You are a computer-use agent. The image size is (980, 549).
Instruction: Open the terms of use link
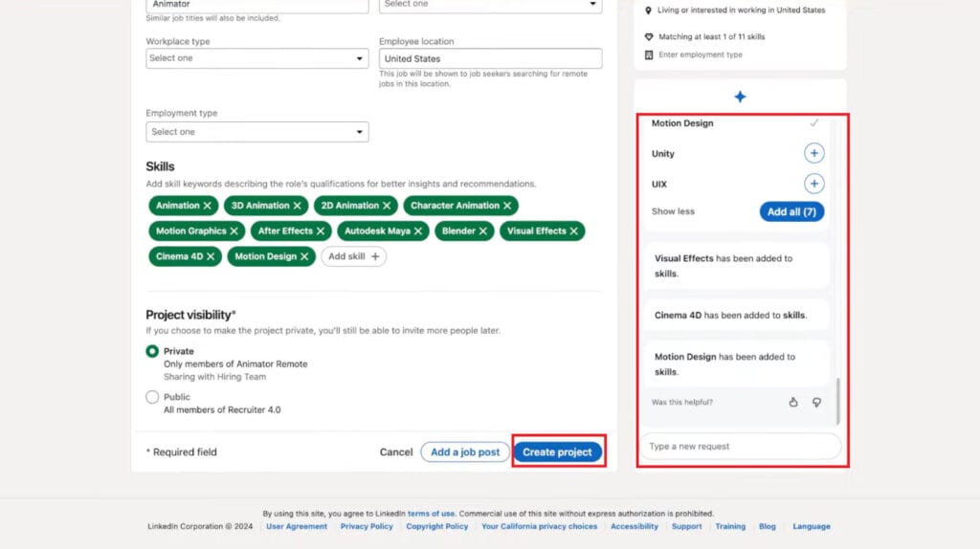pos(432,514)
